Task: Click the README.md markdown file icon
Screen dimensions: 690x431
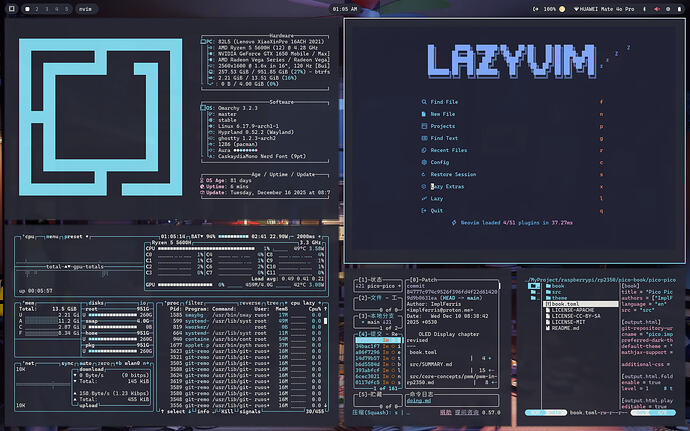Action: coord(548,328)
